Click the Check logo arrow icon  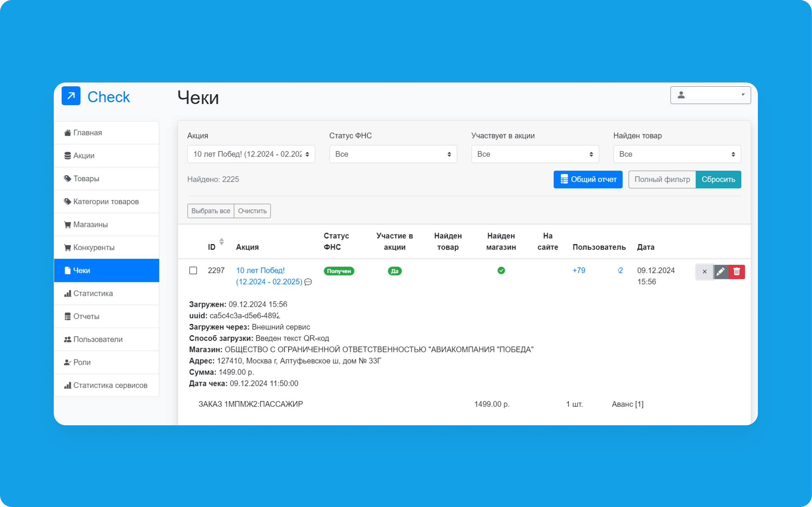(x=71, y=96)
